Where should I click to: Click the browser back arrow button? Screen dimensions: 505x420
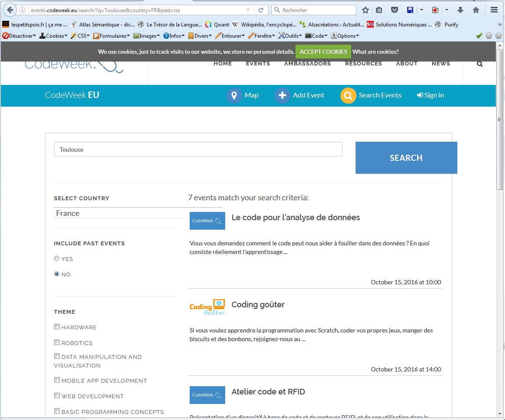click(10, 10)
